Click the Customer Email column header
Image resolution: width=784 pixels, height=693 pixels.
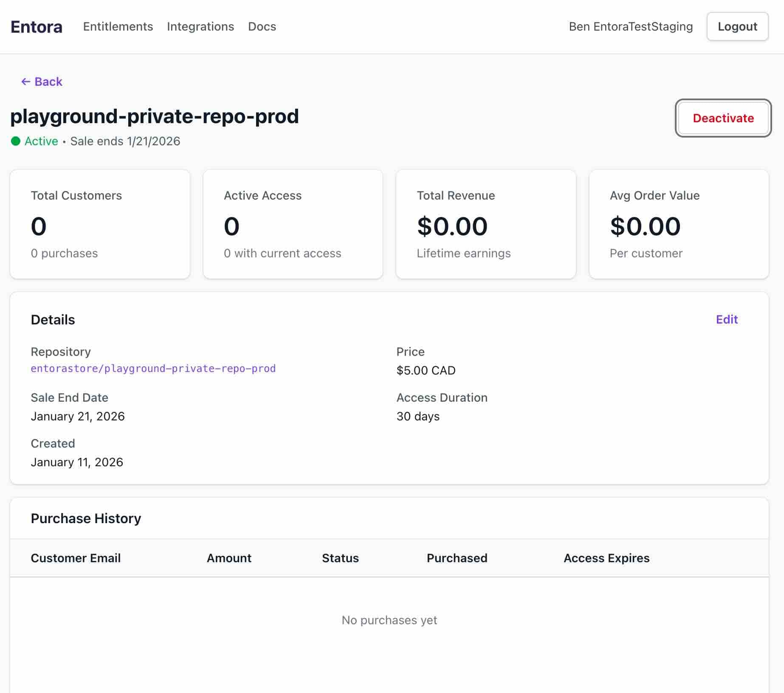(76, 558)
